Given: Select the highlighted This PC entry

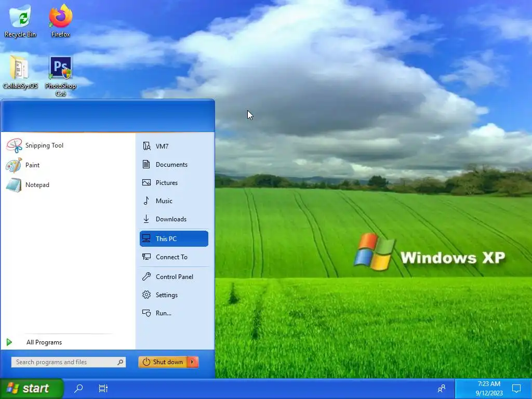Looking at the screenshot, I should (174, 238).
